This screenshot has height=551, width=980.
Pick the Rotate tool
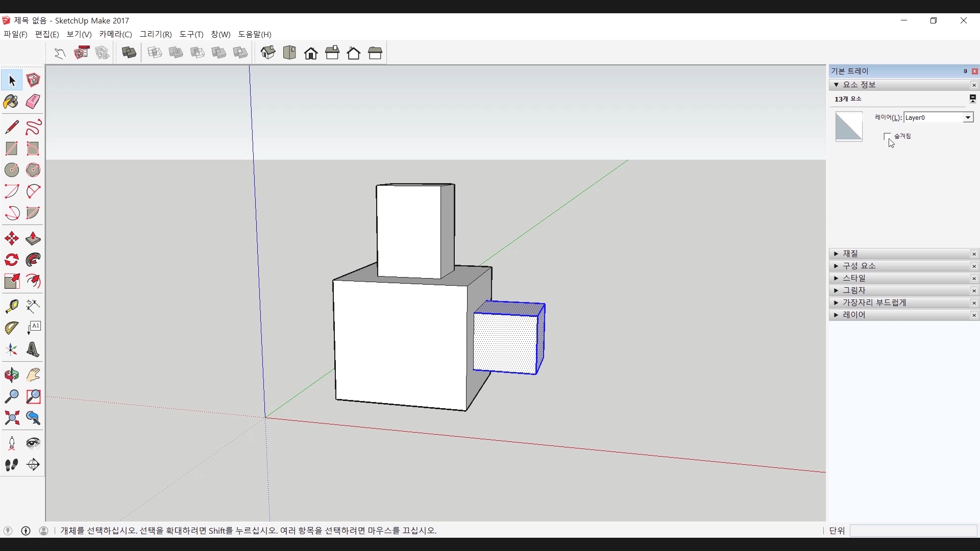(x=11, y=260)
